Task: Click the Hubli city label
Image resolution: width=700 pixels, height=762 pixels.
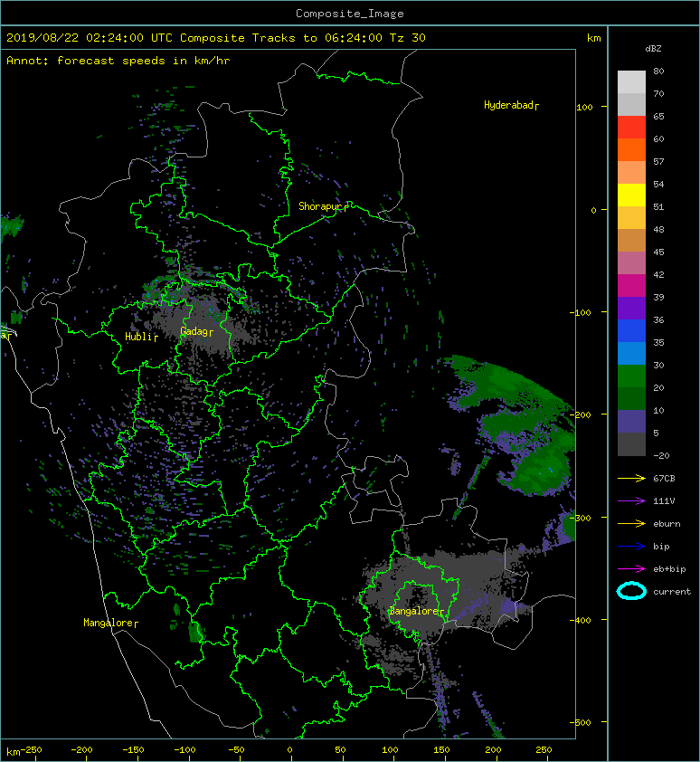Action: pos(141,337)
